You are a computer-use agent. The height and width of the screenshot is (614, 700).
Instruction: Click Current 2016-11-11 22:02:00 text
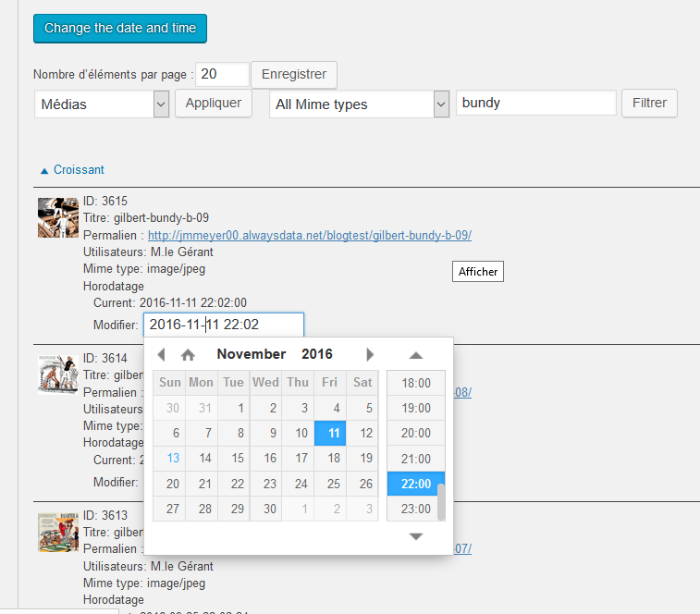tap(169, 302)
